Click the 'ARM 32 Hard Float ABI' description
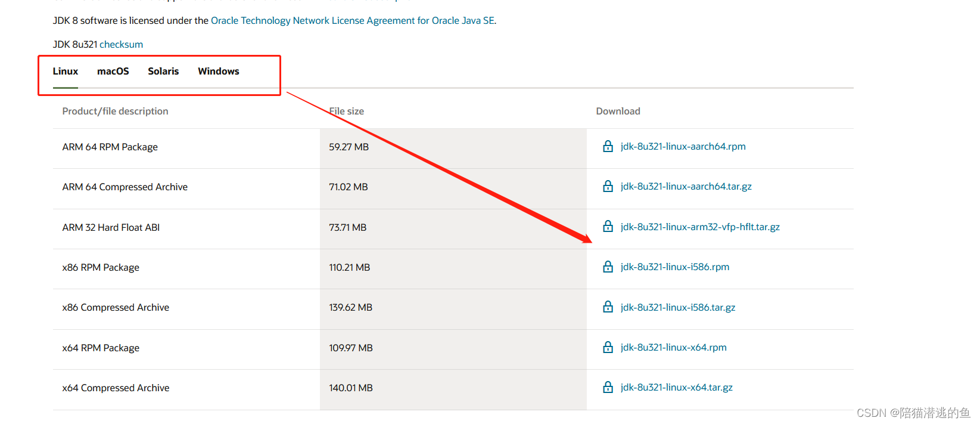 click(111, 227)
